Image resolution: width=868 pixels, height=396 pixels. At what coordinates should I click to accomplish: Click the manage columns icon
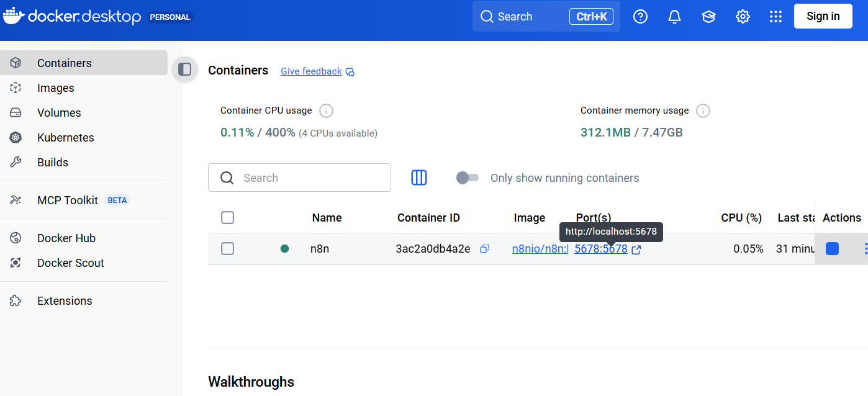[x=419, y=178]
